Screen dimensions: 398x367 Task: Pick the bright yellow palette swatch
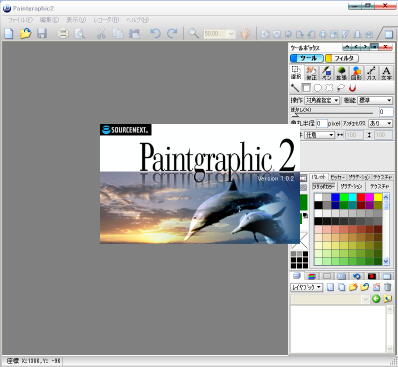378,197
